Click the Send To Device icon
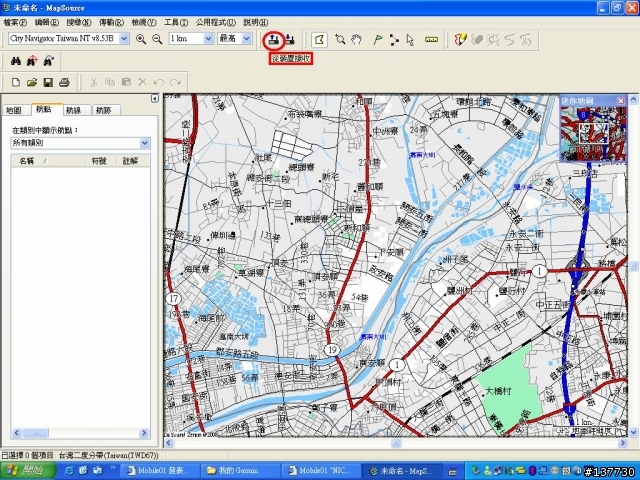 point(290,40)
